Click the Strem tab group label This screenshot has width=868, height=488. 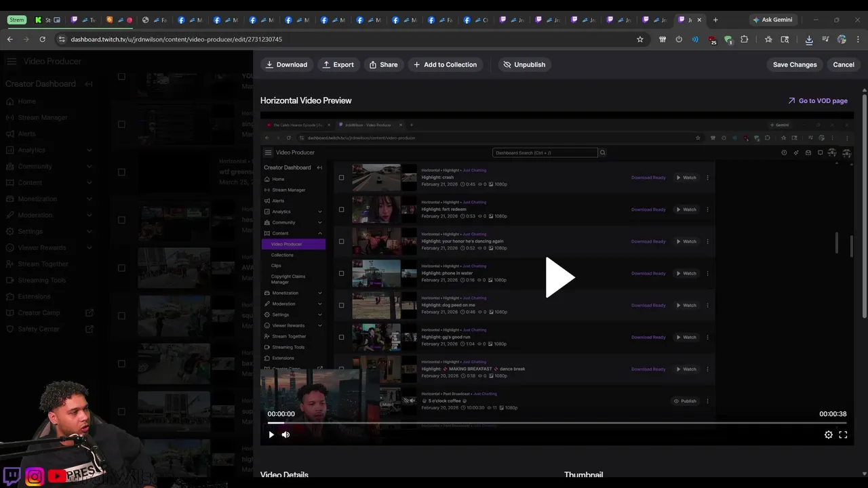17,20
